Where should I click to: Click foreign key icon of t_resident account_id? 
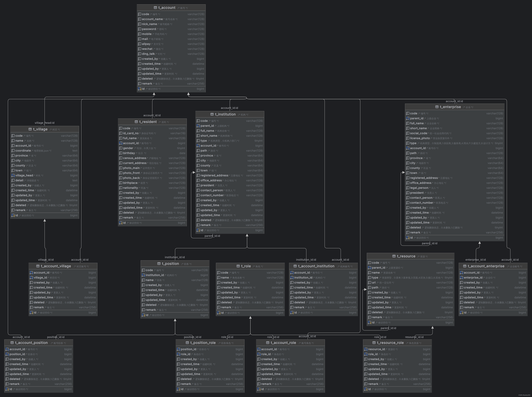121,143
